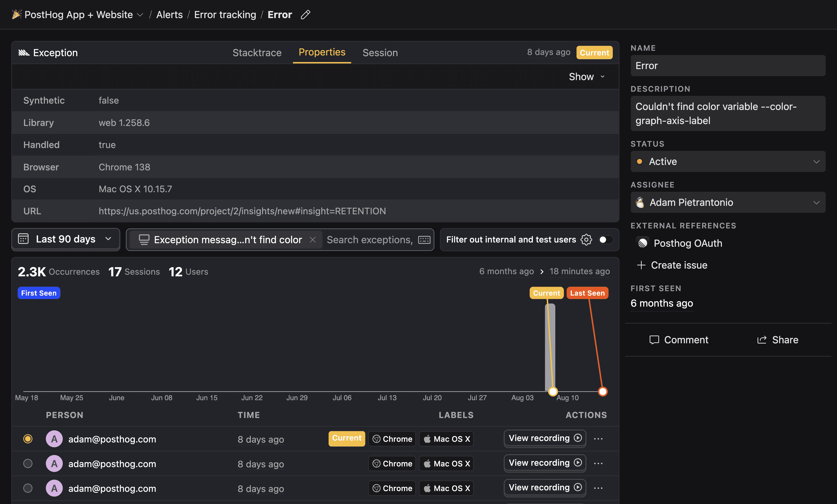This screenshot has height=504, width=837.
Task: Click Chrome label in the third row
Action: pyautogui.click(x=392, y=488)
